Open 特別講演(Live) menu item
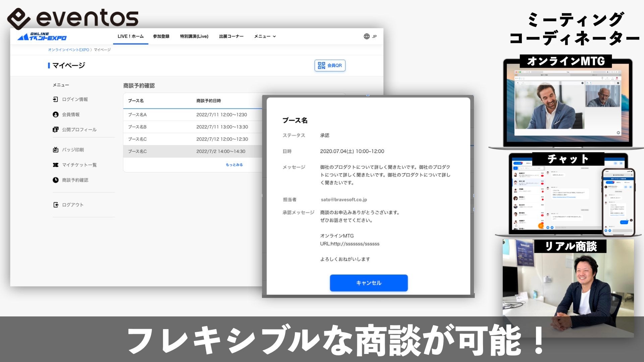The height and width of the screenshot is (362, 644). (x=194, y=36)
